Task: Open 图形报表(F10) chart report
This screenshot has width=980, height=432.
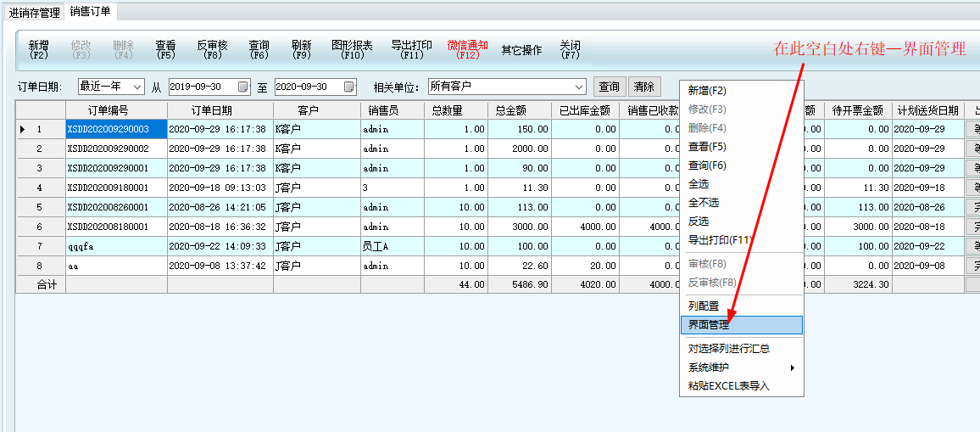Action: click(352, 50)
